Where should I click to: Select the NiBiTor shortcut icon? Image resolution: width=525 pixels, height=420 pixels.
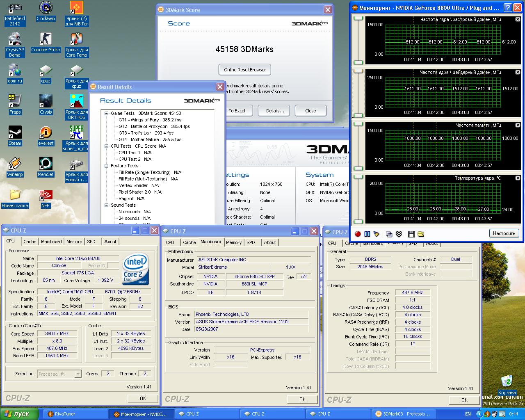[77, 14]
